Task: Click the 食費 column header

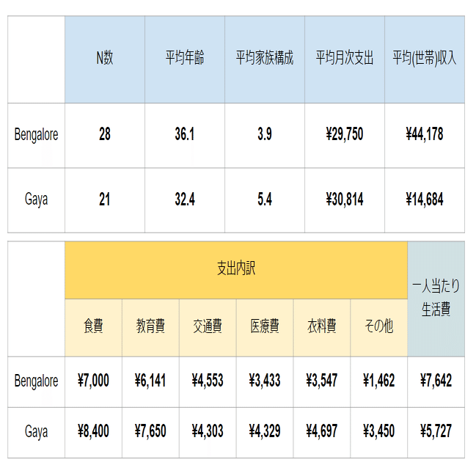Action: tap(93, 326)
